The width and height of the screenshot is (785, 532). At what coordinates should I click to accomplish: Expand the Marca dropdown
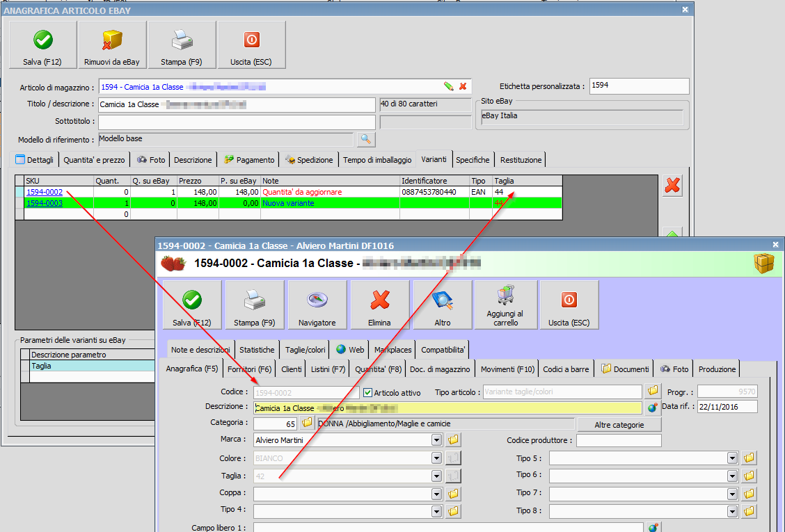(436, 440)
